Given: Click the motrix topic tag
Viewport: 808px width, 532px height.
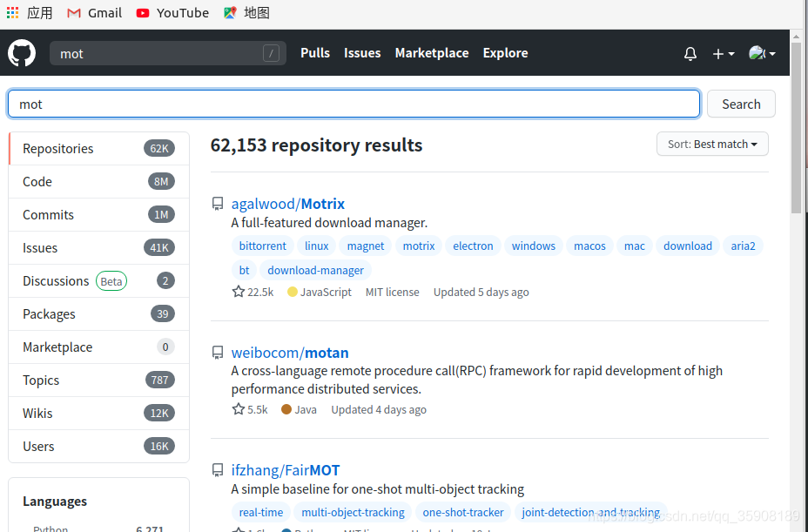Looking at the screenshot, I should click(x=419, y=246).
